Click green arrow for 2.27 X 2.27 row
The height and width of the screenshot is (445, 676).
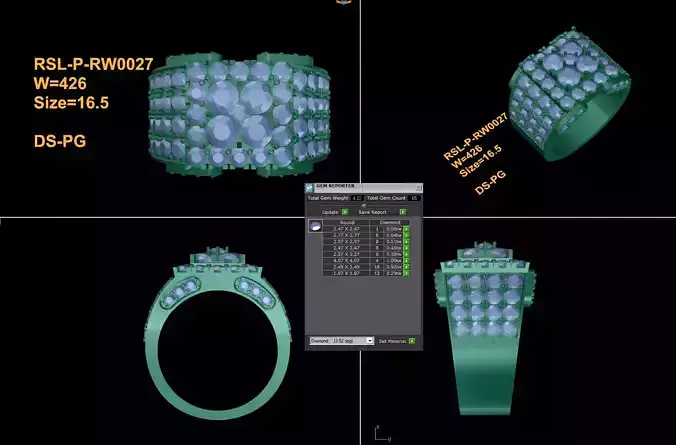click(x=406, y=254)
